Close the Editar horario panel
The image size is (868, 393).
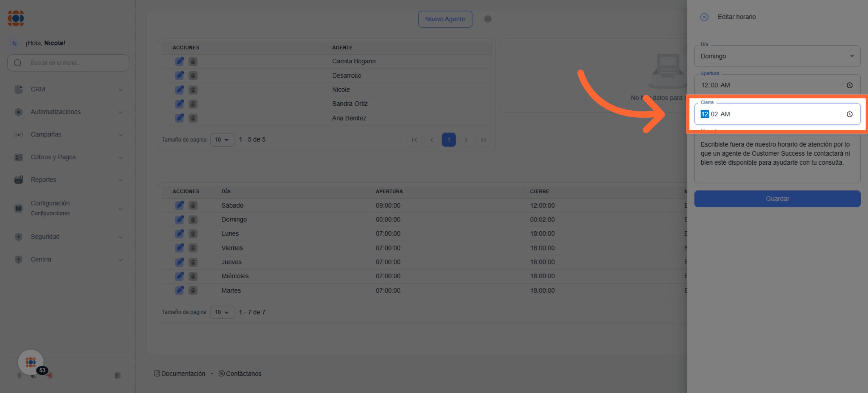[704, 17]
